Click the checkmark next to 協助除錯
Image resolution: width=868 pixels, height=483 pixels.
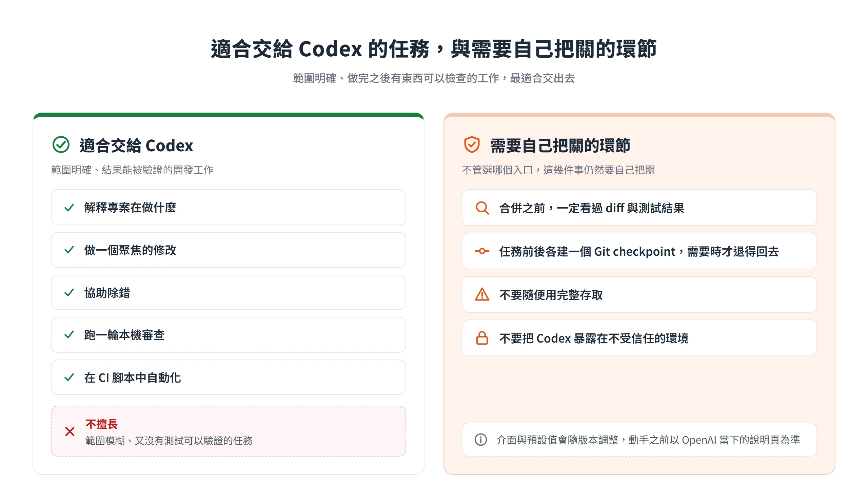[69, 293]
